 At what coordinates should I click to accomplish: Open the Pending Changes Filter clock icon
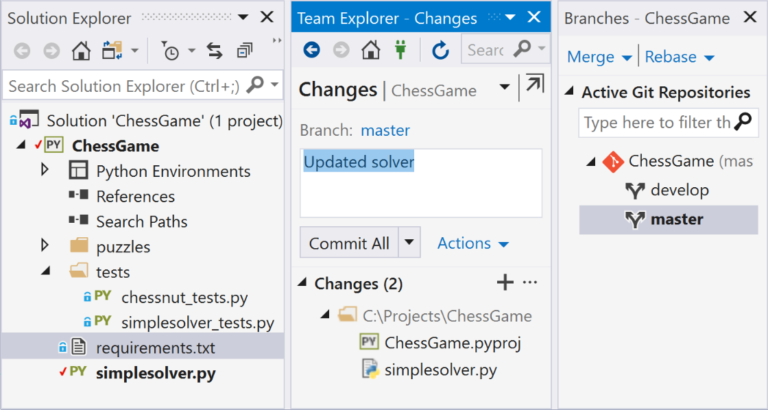coord(172,50)
